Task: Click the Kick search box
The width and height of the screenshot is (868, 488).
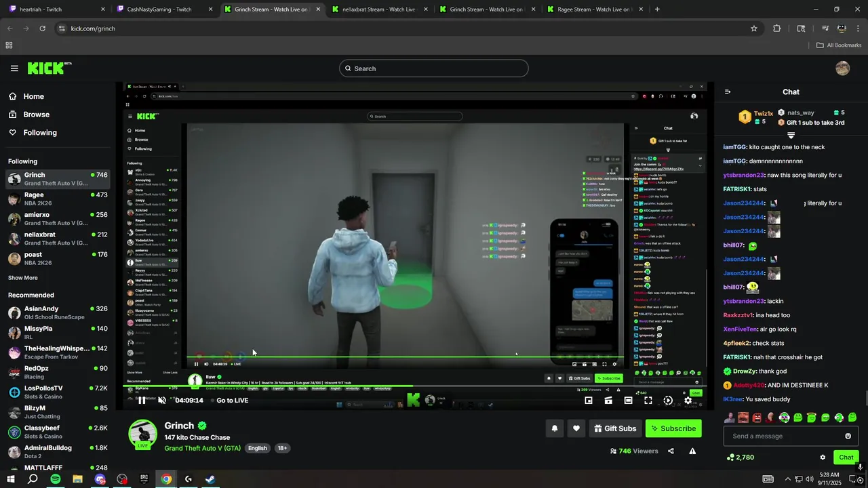Action: (x=434, y=68)
